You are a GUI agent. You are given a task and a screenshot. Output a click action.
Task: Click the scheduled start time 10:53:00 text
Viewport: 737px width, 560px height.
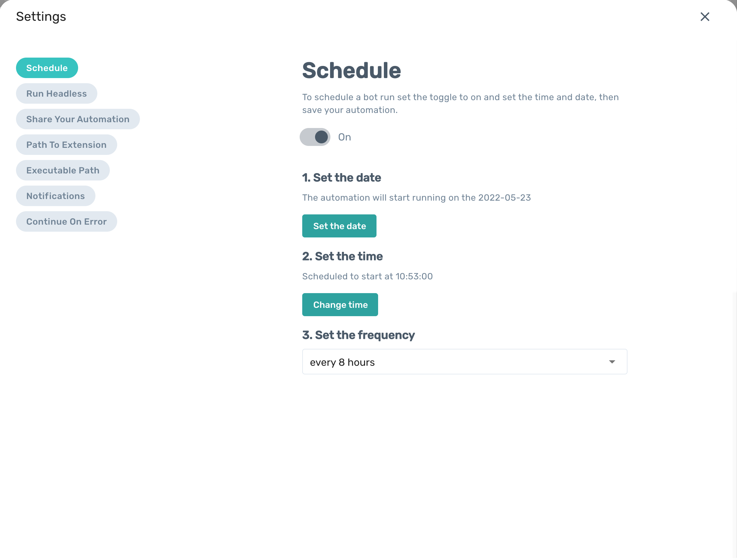pos(414,276)
